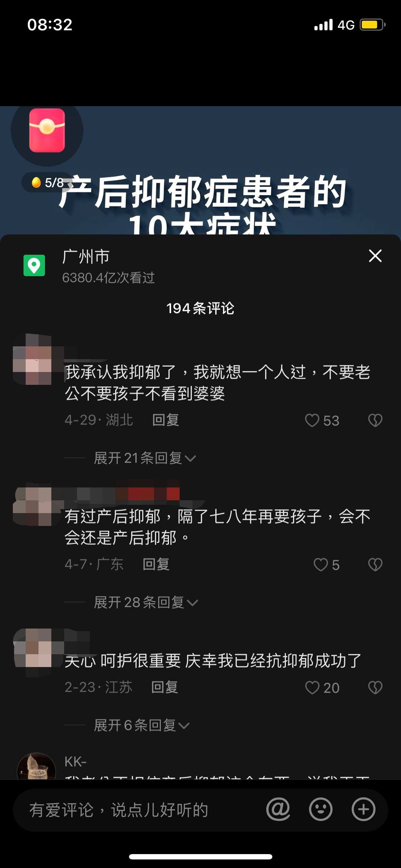Image resolution: width=401 pixels, height=868 pixels.
Task: Like the Hubei comment with 53 likes
Action: tap(312, 420)
